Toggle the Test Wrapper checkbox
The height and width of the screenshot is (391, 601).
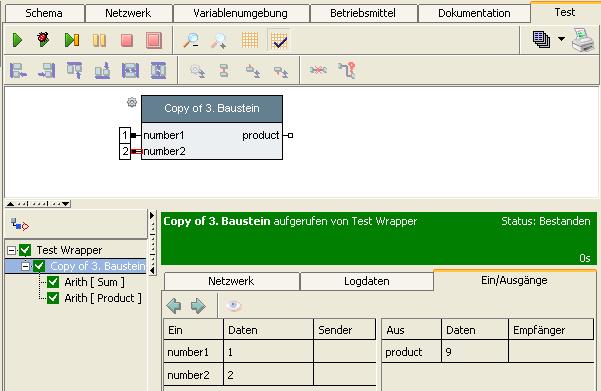click(x=25, y=250)
